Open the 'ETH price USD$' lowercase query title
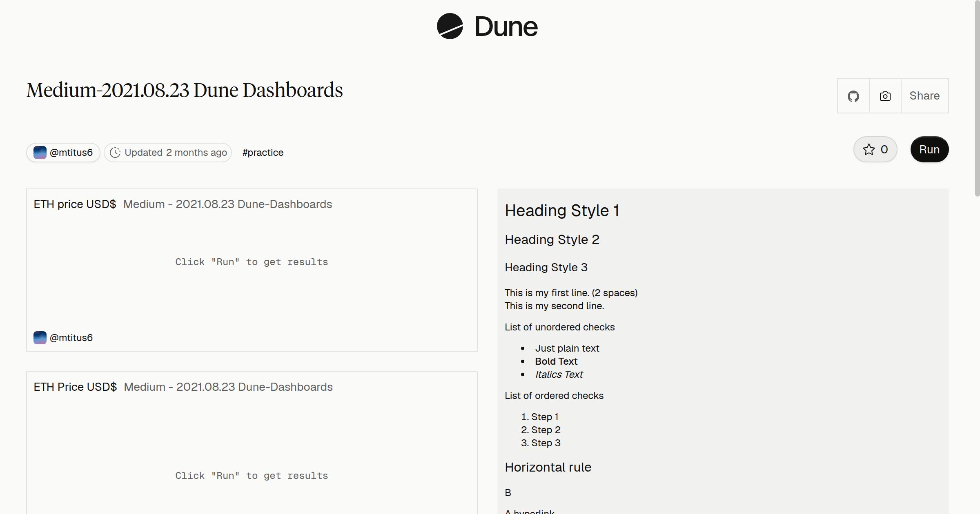 [x=75, y=204]
